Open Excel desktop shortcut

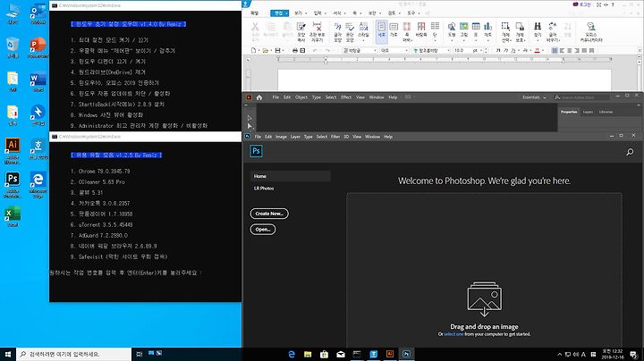(13, 216)
